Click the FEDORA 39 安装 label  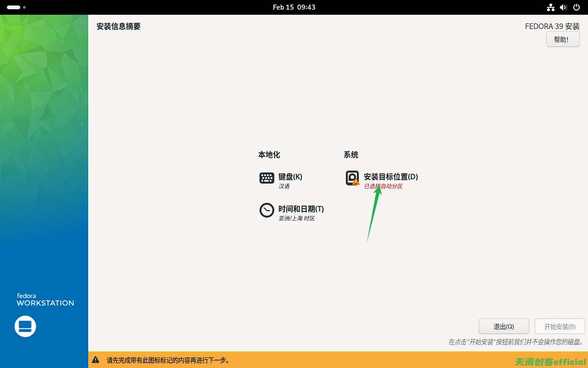[x=552, y=27]
